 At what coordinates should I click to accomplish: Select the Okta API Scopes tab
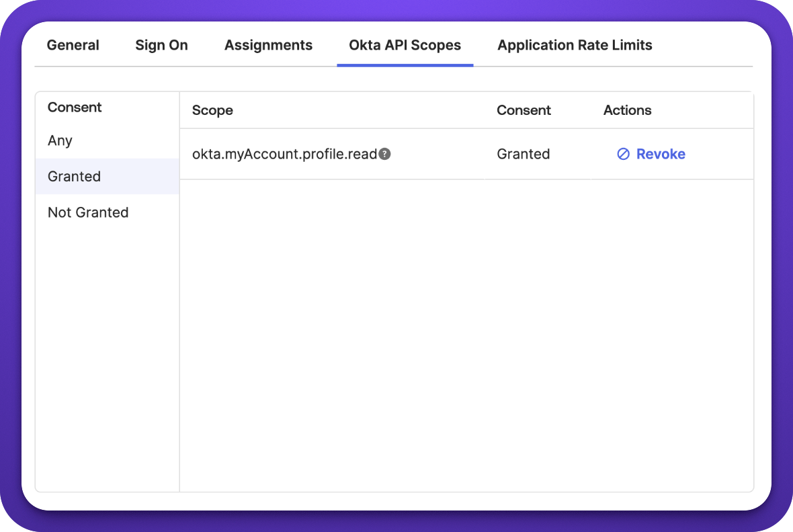coord(405,45)
